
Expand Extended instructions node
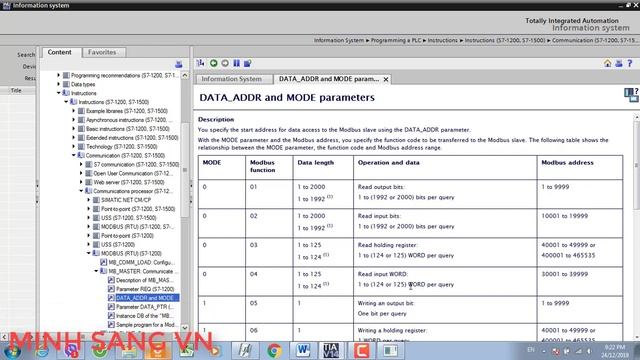(x=74, y=138)
